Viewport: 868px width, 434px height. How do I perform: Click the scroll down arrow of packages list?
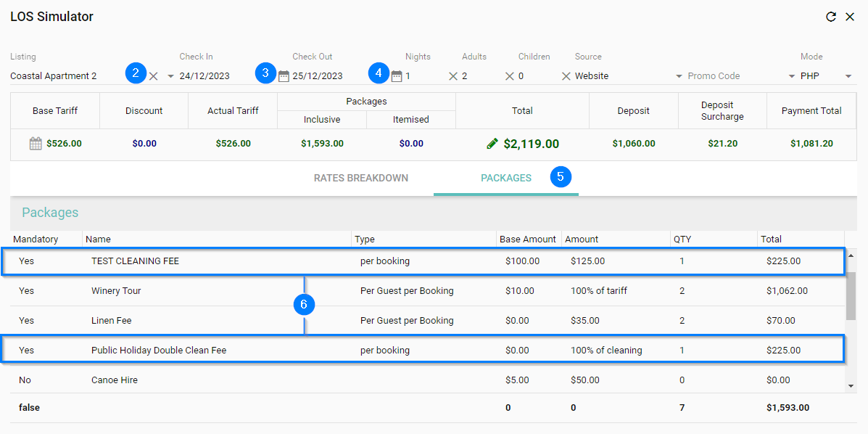pos(851,386)
